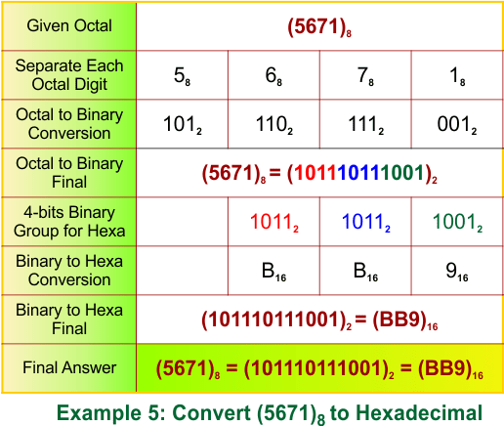Select the B₁₆ cell under red 1011₂

click(273, 272)
